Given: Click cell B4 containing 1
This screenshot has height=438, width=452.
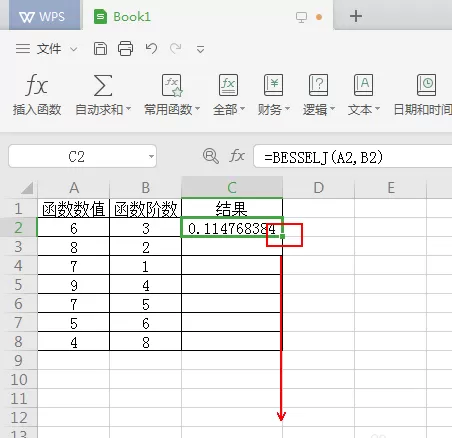Looking at the screenshot, I should 146,266.
